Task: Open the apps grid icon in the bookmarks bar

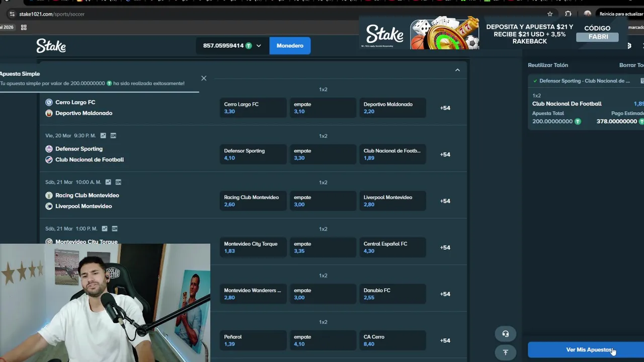Action: pyautogui.click(x=24, y=27)
